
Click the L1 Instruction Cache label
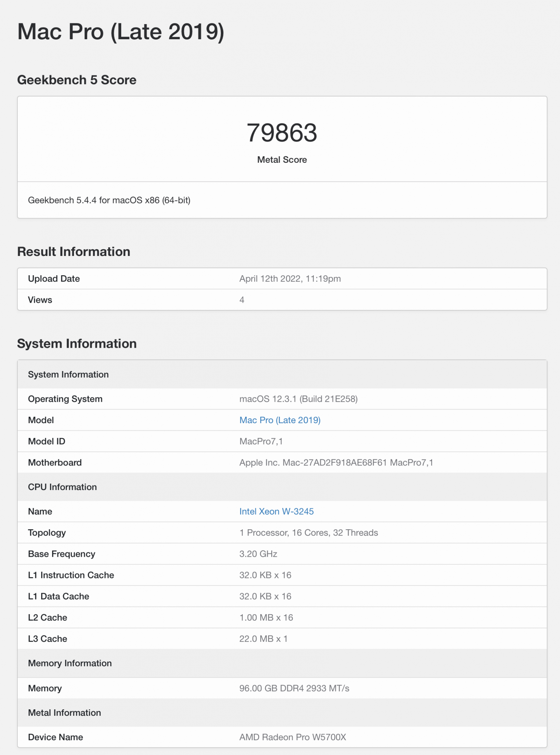pyautogui.click(x=71, y=575)
